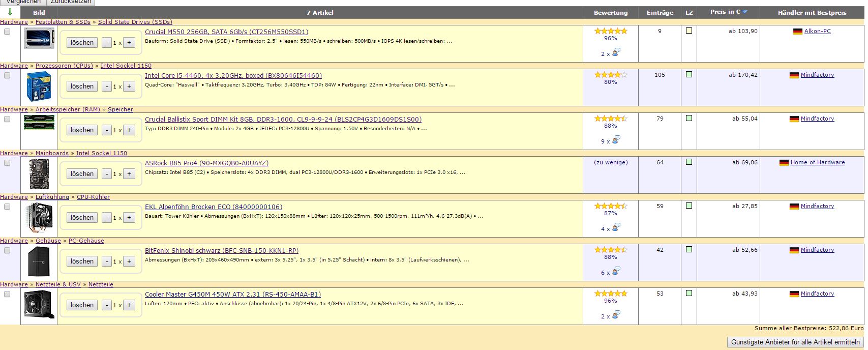The height and width of the screenshot is (350, 868).
Task: Remove ASRock B85 Pro4 via löschen
Action: point(82,174)
